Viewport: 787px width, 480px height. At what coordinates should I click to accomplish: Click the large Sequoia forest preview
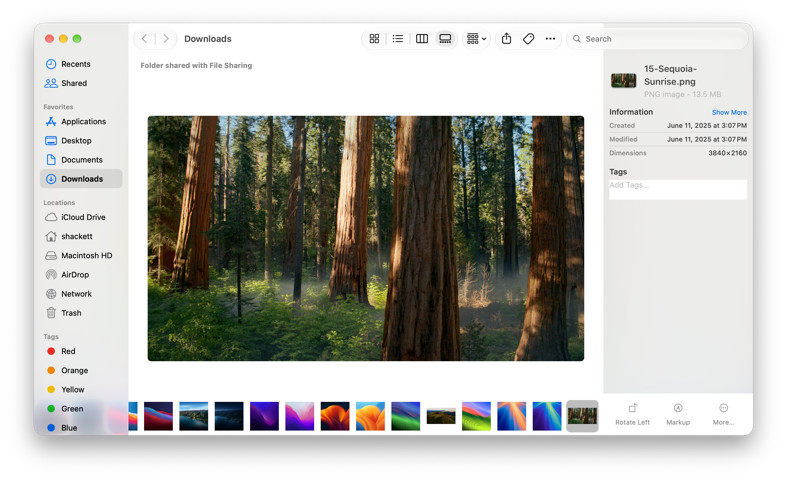pyautogui.click(x=365, y=238)
